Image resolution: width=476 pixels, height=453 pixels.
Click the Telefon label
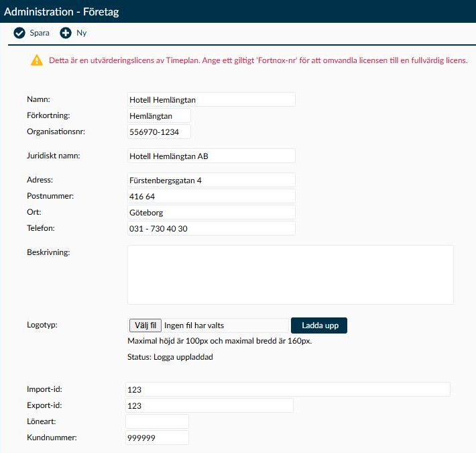point(41,228)
